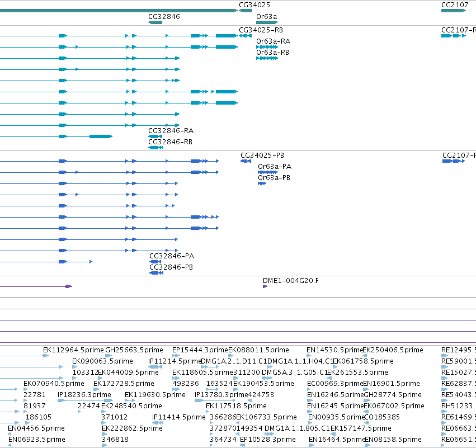Select the EN06923.5prime EST label

coord(37,440)
